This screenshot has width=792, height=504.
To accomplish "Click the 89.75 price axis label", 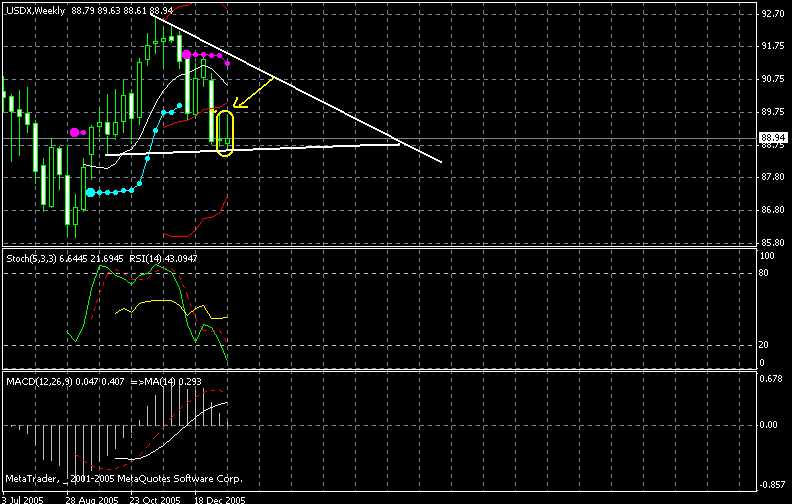I will click(773, 112).
